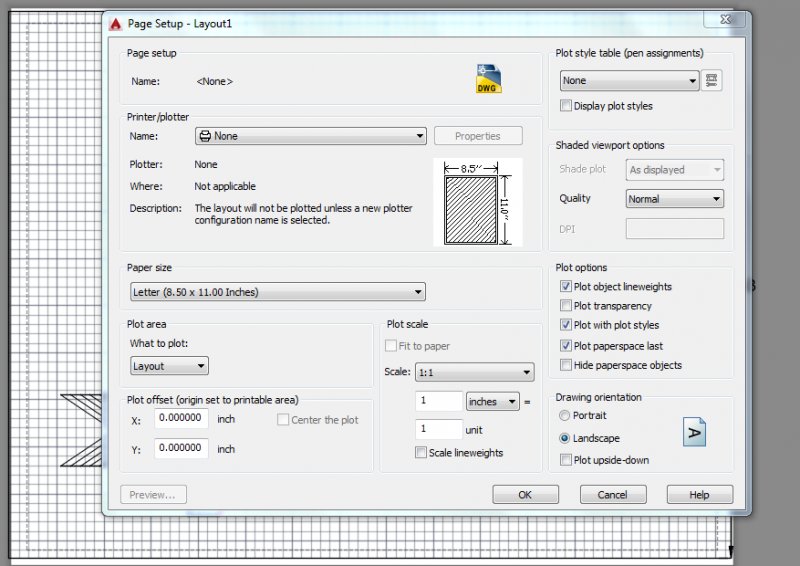This screenshot has width=800, height=566.
Task: Click the '<None>' page setup name
Action: click(x=214, y=81)
